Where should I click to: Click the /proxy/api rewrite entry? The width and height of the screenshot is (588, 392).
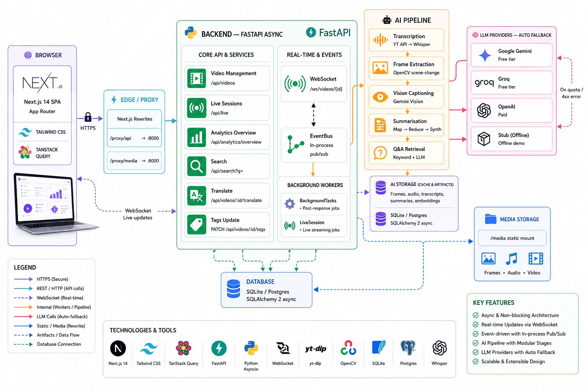(134, 138)
